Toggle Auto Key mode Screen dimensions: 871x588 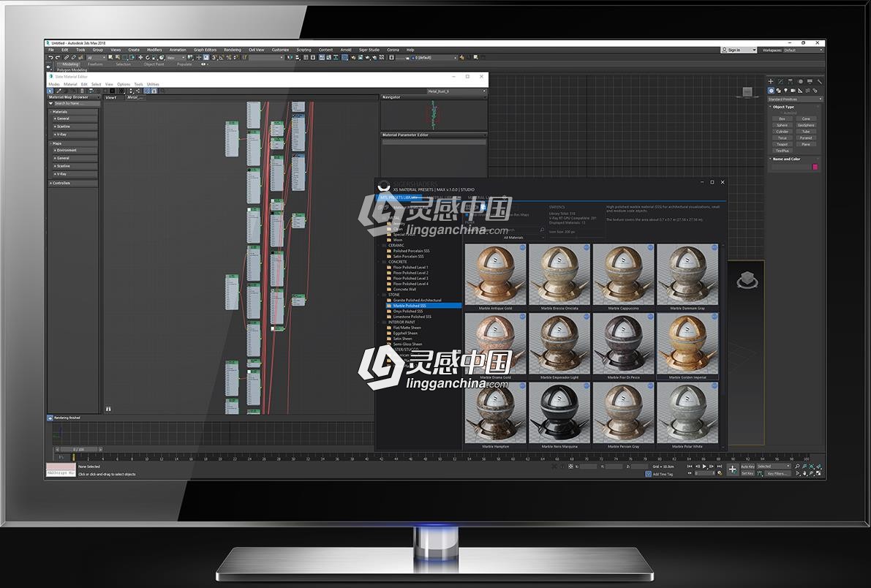tap(747, 467)
